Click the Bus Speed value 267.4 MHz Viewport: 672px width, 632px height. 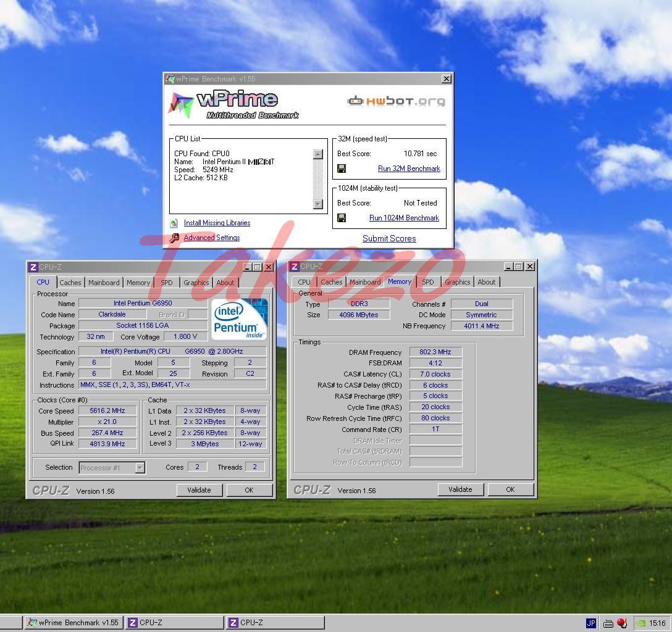(107, 433)
